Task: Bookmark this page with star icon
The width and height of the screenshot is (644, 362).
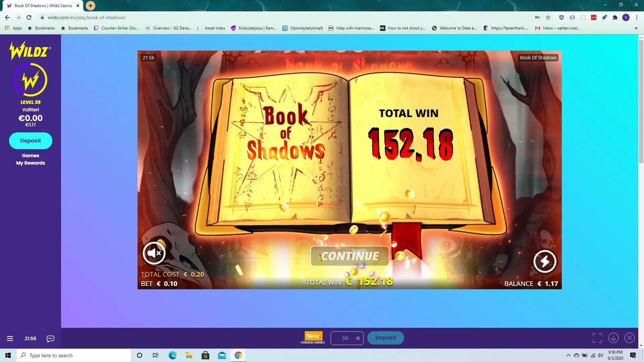Action: [548, 17]
